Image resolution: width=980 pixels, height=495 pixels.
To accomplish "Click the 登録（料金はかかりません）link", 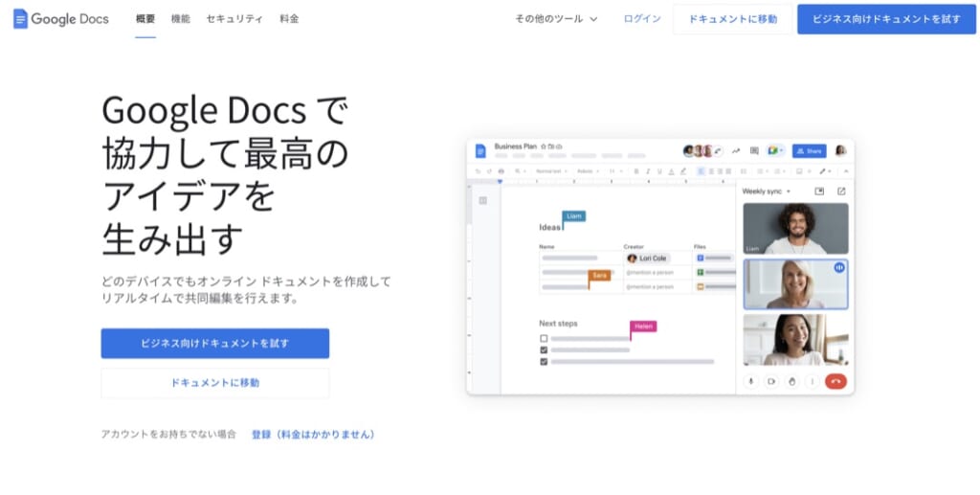I will (x=314, y=434).
